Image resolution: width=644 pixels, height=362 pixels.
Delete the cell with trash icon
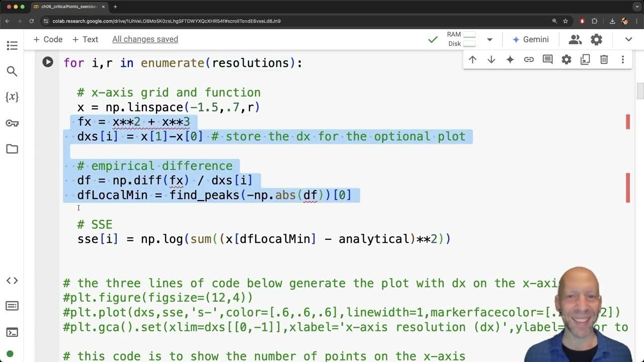pyautogui.click(x=604, y=59)
